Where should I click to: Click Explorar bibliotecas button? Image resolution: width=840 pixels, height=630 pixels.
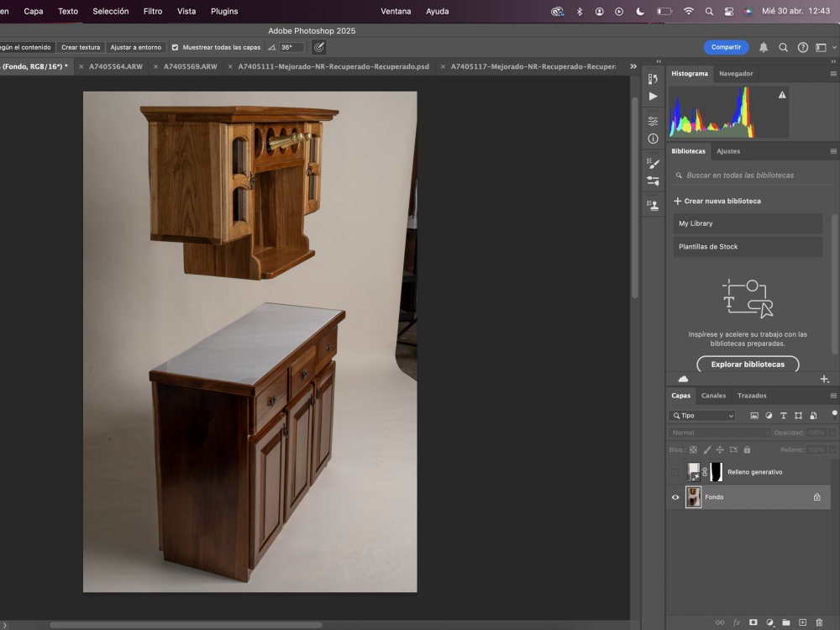(x=748, y=365)
